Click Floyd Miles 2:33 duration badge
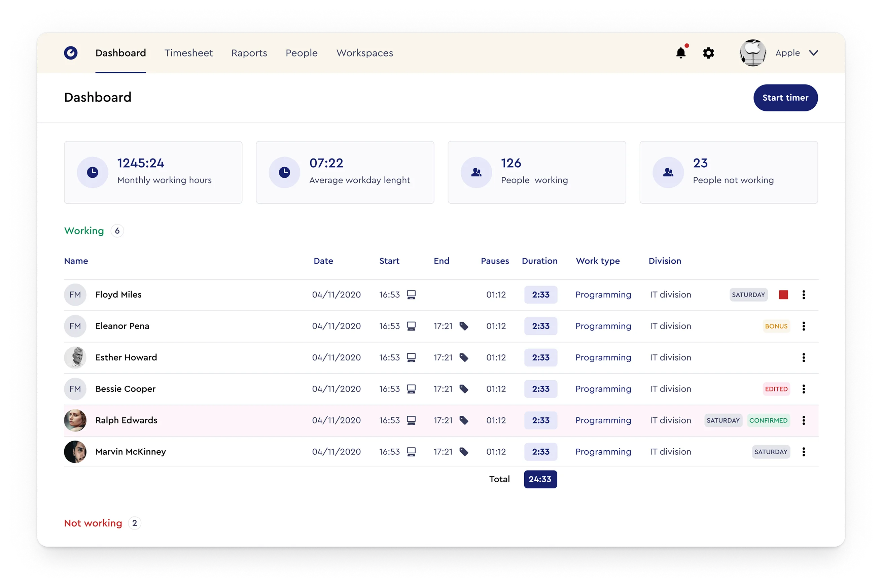This screenshot has width=882, height=588. pos(540,295)
